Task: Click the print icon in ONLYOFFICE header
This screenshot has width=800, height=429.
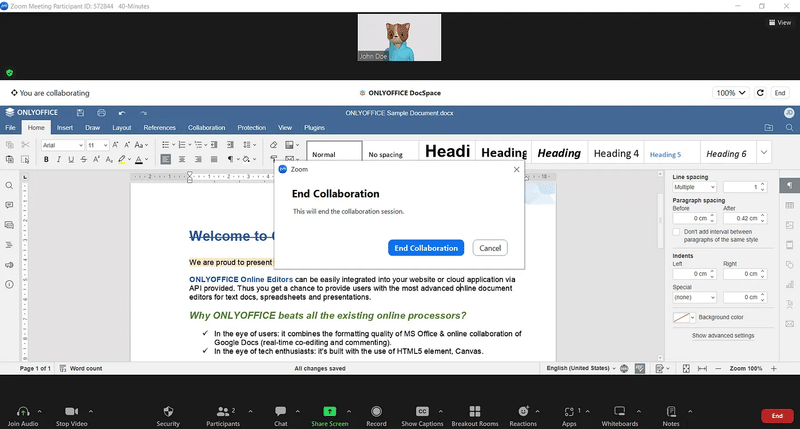Action: [x=102, y=113]
